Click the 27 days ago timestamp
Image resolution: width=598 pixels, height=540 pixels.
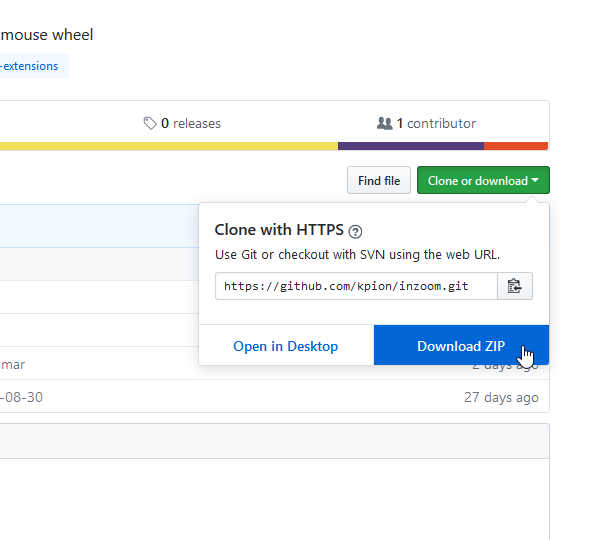point(501,397)
